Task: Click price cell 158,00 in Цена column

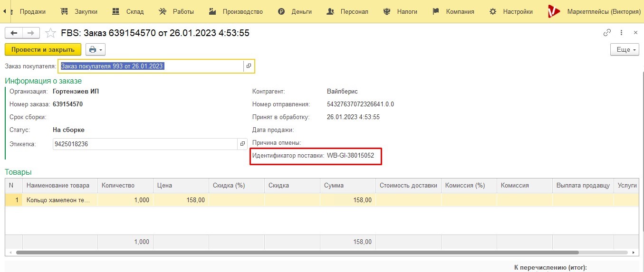Action: (181, 200)
